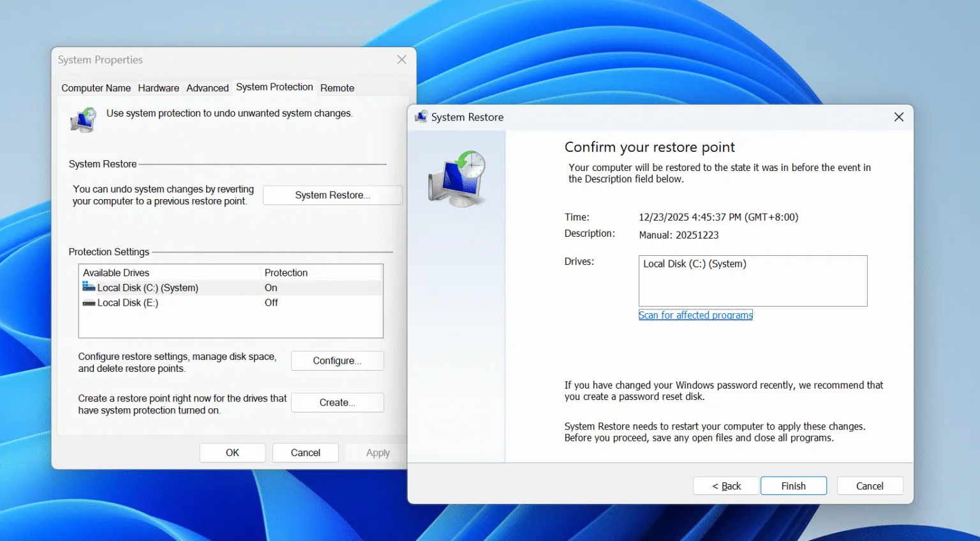Click the Finish button to start restore

click(793, 485)
